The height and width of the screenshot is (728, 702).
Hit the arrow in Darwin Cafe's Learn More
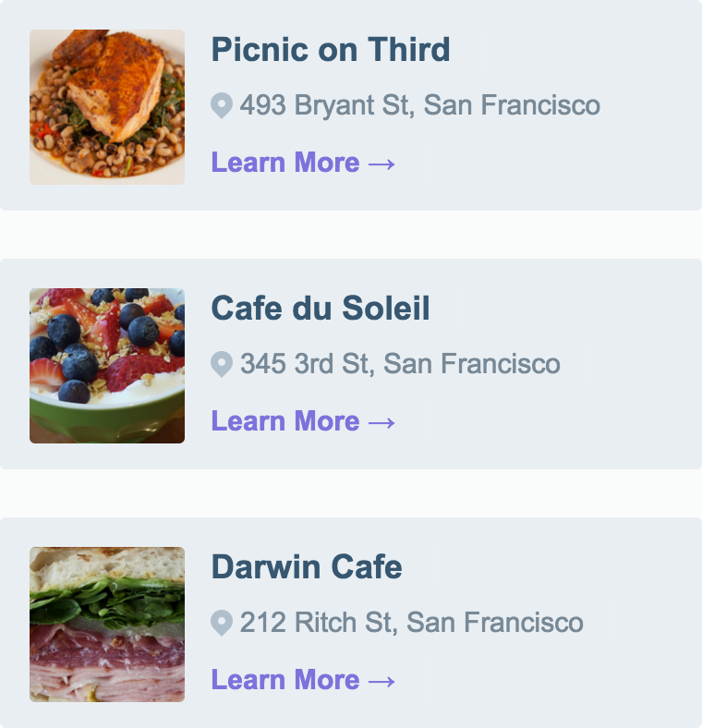tap(382, 681)
